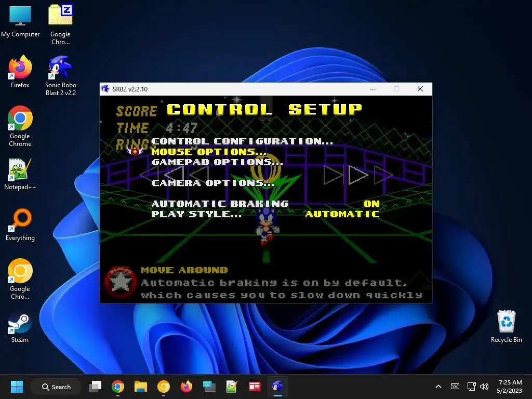Close the SRB2 v2.2.10 window
532x399 pixels.
point(420,89)
